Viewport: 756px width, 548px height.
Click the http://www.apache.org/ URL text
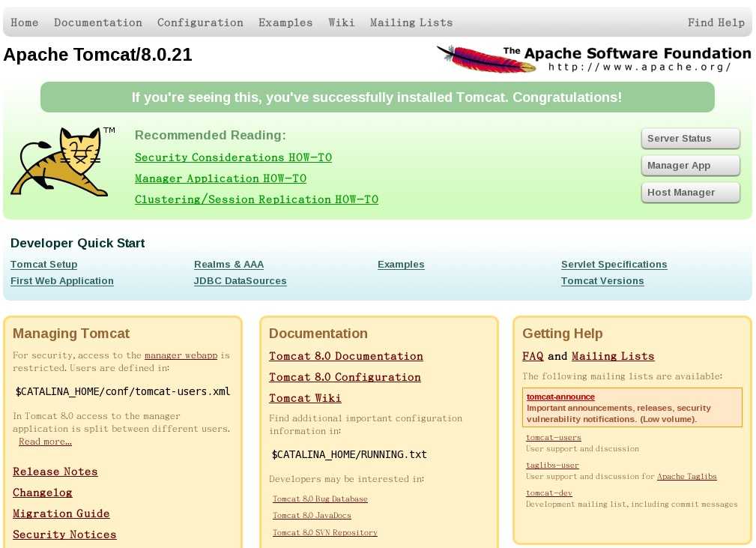(639, 67)
